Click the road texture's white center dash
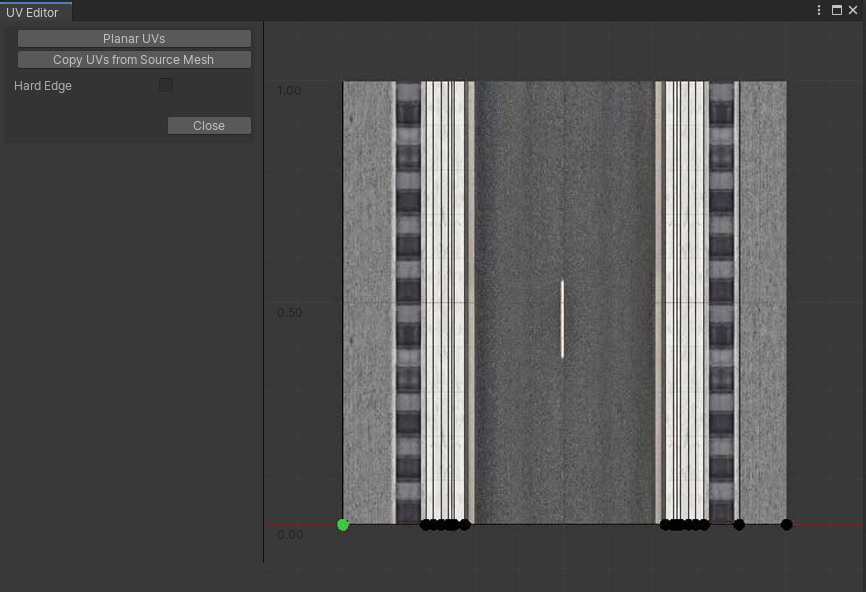This screenshot has width=866, height=592. point(562,319)
